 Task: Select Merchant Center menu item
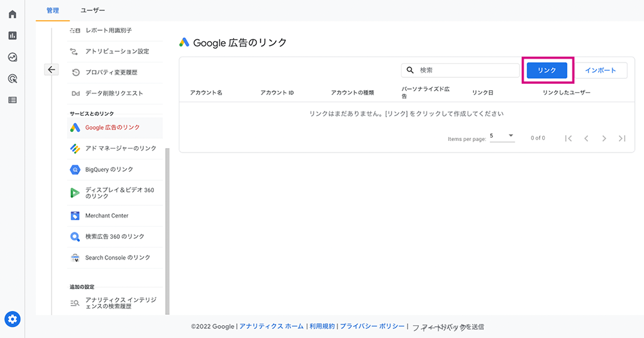pyautogui.click(x=115, y=216)
